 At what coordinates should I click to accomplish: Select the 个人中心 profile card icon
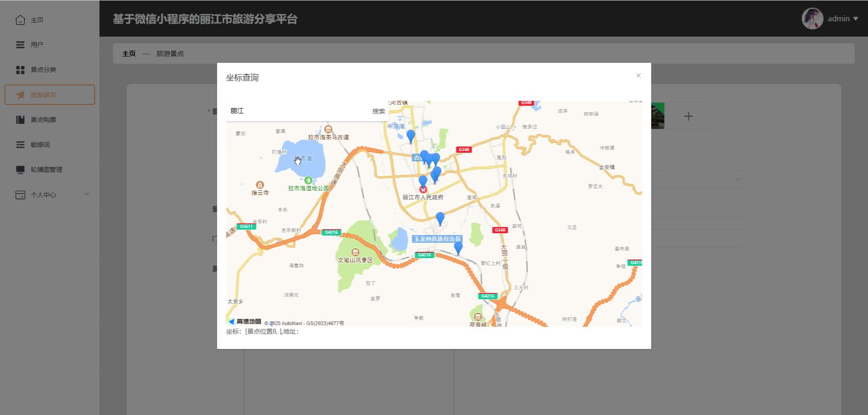[x=20, y=194]
